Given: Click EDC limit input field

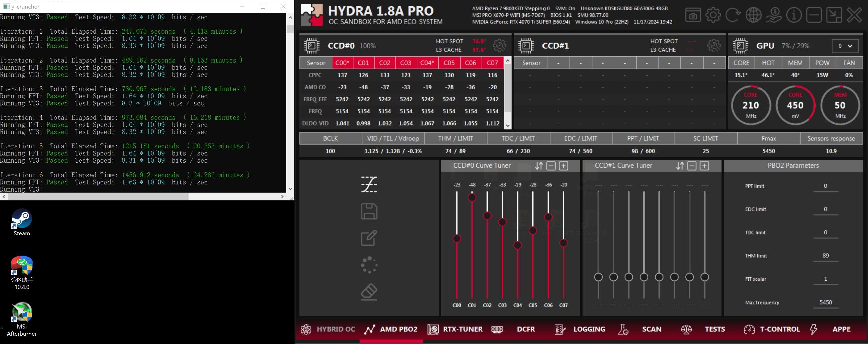Looking at the screenshot, I should [826, 209].
